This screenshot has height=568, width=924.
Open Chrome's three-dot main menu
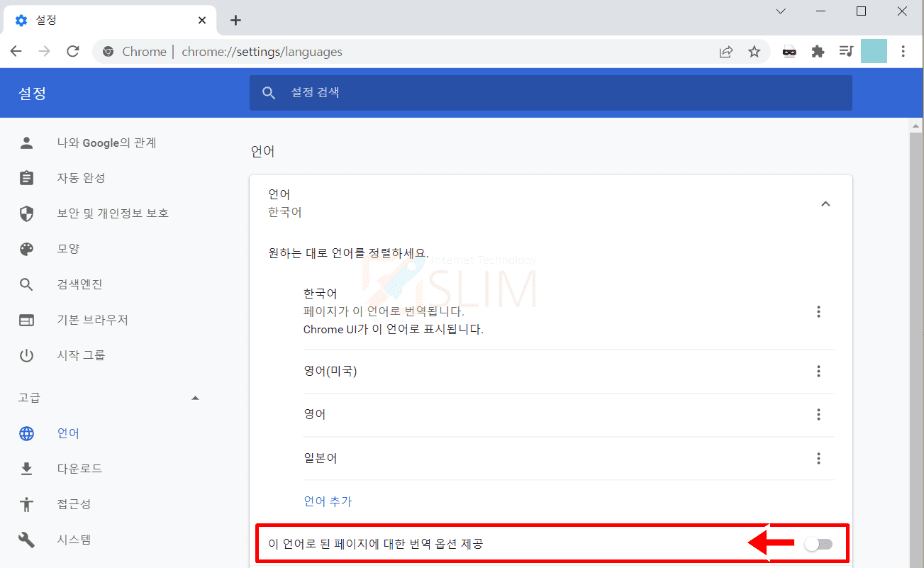(x=903, y=51)
